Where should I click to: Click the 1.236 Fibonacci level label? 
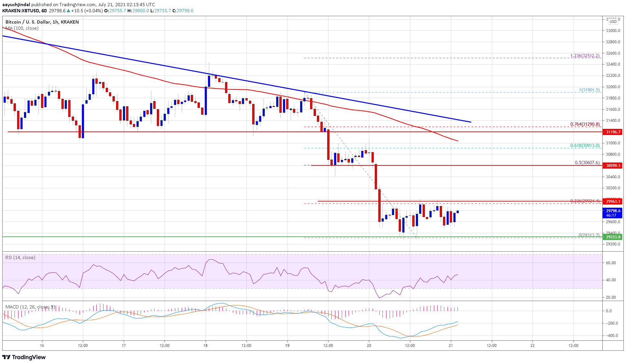585,56
